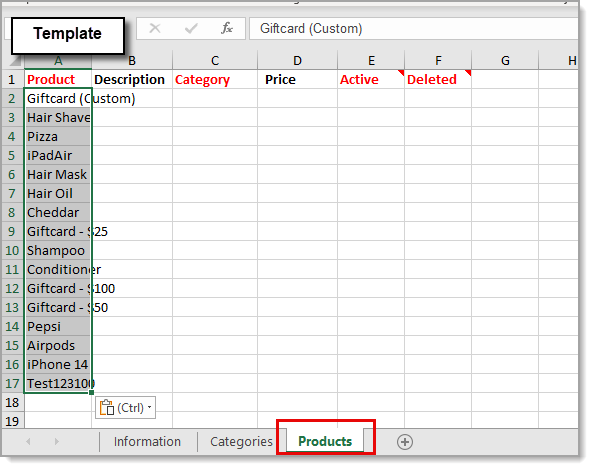Select the Conditioner cell
Screen dimensions: 592x469
[58, 269]
